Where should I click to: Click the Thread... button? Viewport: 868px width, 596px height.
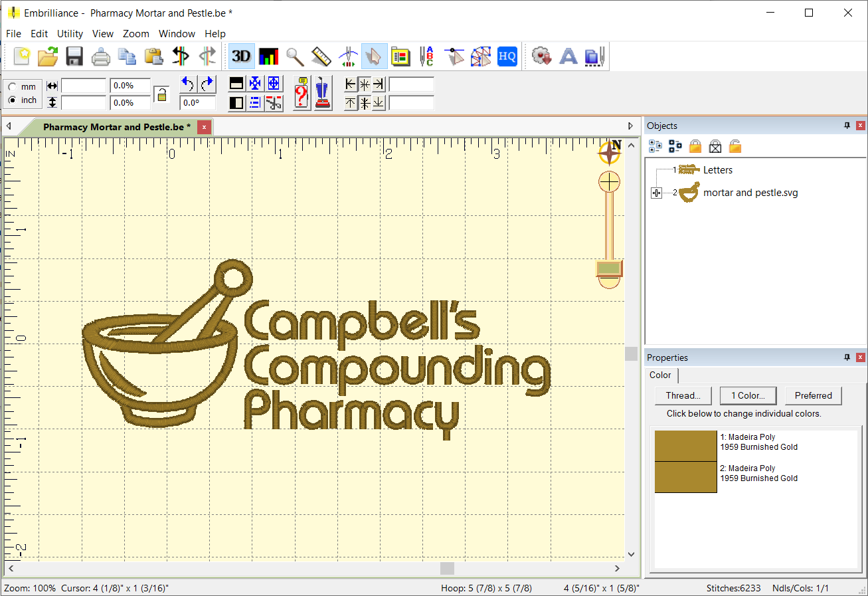[683, 395]
